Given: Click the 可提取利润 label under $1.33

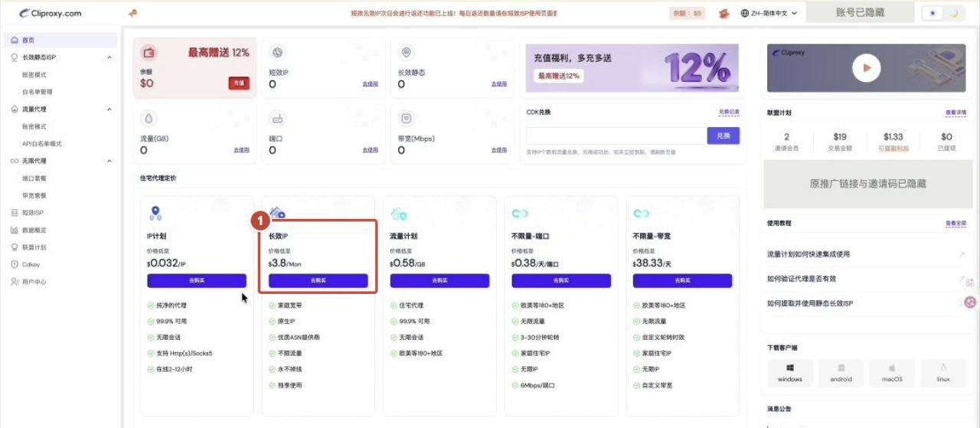Looking at the screenshot, I should (893, 149).
